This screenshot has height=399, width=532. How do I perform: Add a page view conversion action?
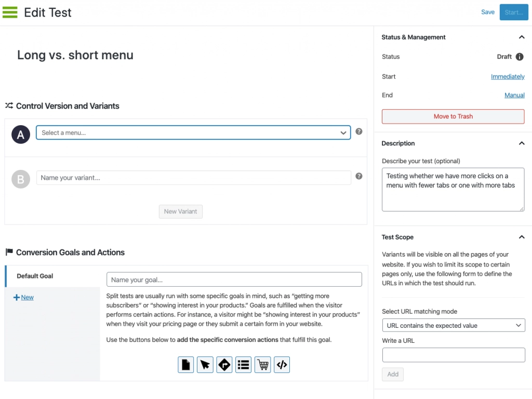click(x=185, y=365)
